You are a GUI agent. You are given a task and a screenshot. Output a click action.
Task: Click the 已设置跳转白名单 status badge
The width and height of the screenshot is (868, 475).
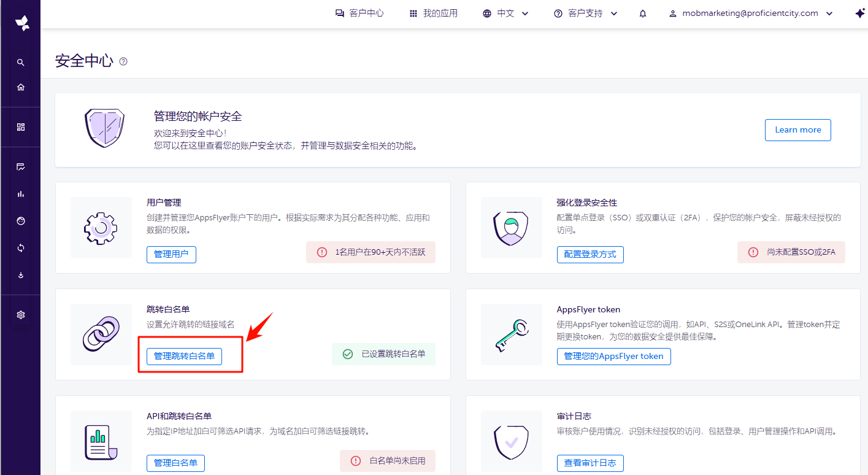pyautogui.click(x=383, y=354)
